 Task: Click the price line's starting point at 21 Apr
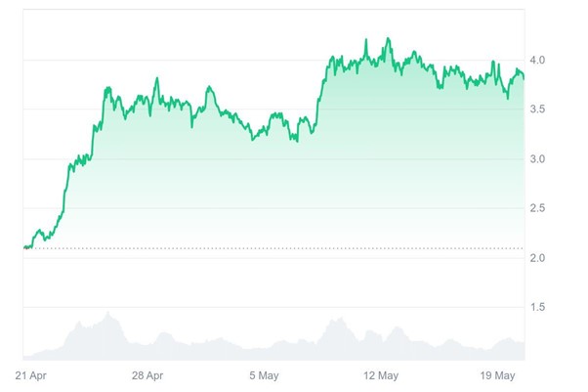[x=23, y=247]
